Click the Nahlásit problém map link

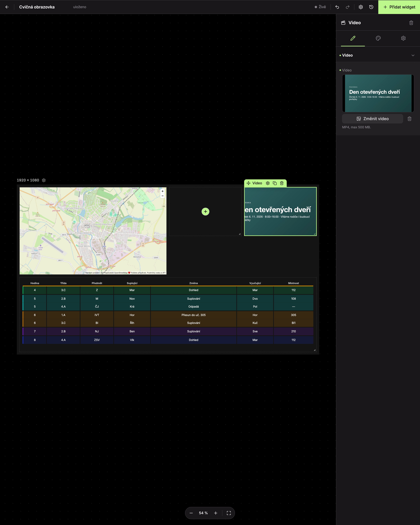click(92, 273)
